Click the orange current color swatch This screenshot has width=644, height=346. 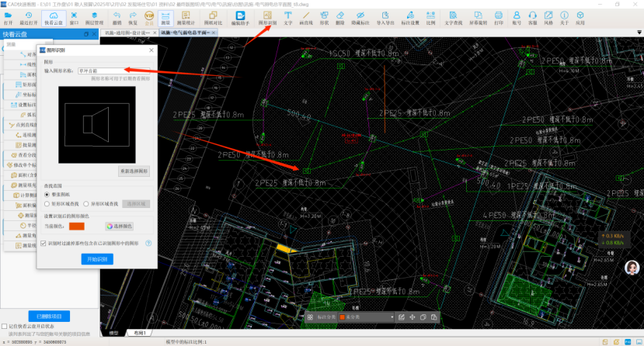77,226
